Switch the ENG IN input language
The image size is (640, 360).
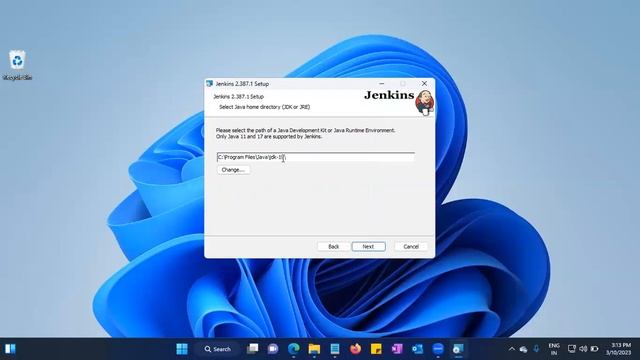coord(554,349)
